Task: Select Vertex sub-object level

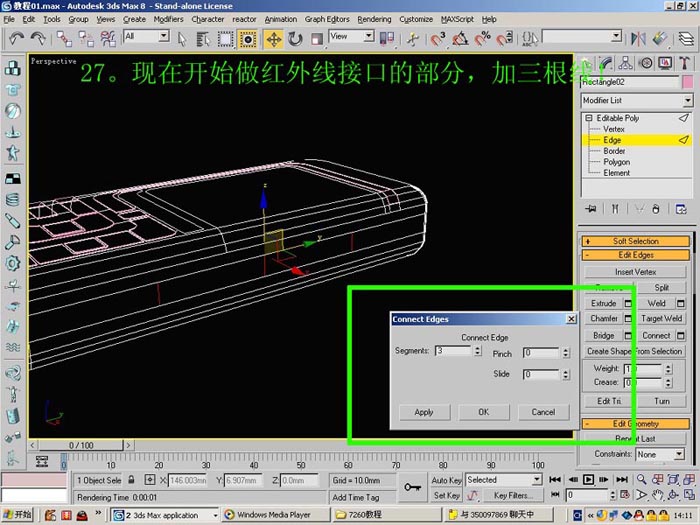Action: tap(614, 129)
